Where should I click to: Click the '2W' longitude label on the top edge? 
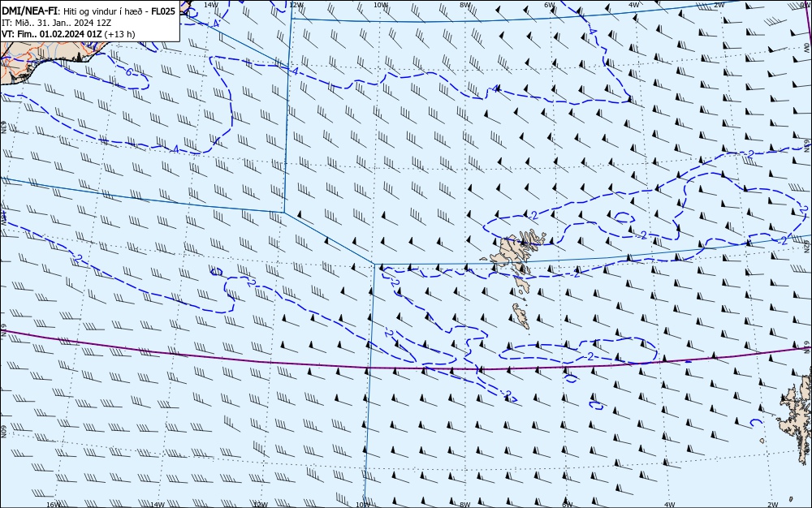tap(719, 5)
